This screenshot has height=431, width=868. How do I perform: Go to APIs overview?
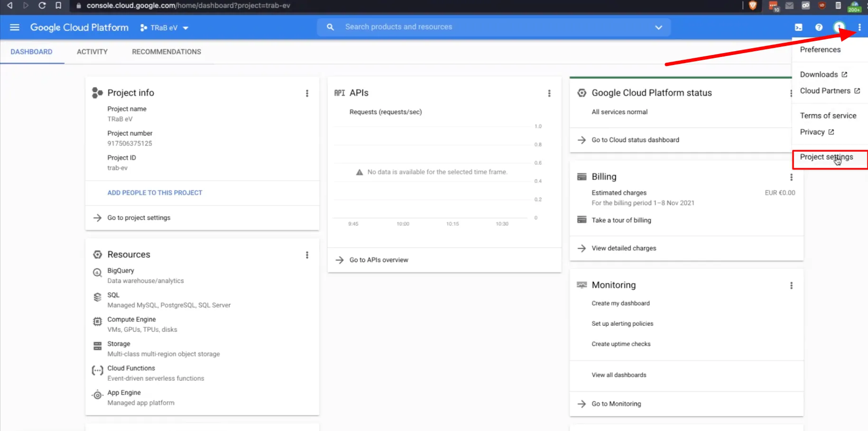tap(379, 260)
